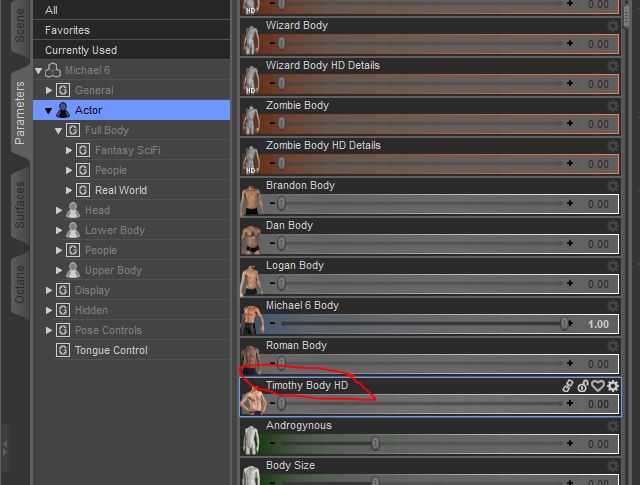The height and width of the screenshot is (485, 640).
Task: Toggle Timothy Body HD link icon
Action: click(x=568, y=386)
